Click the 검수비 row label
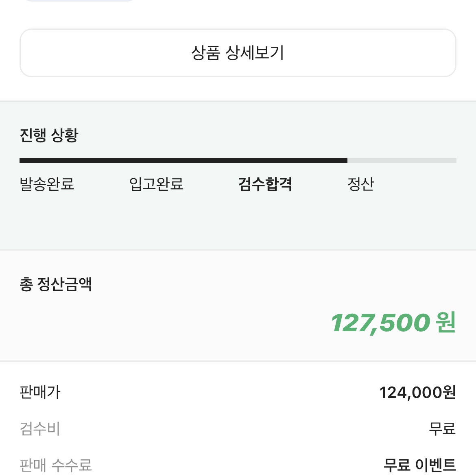 (40, 428)
